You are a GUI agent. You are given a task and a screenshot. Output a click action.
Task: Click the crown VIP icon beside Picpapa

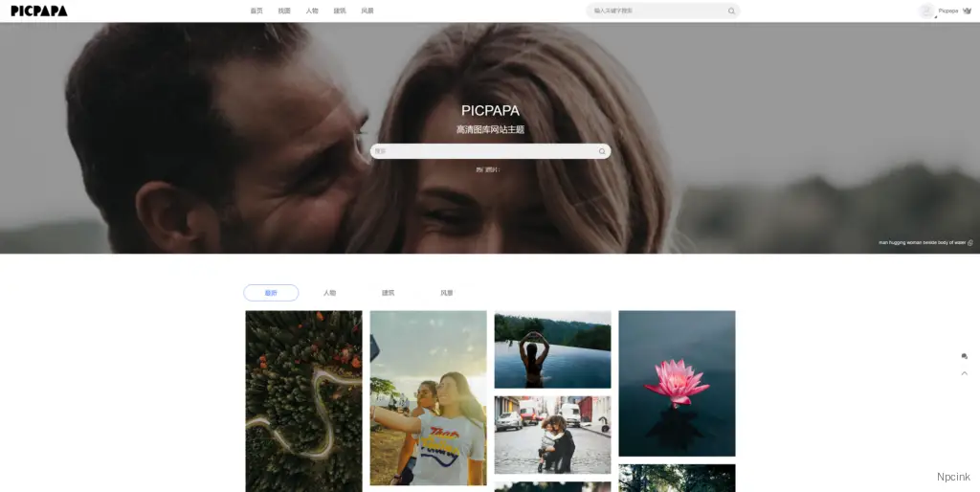tap(967, 11)
